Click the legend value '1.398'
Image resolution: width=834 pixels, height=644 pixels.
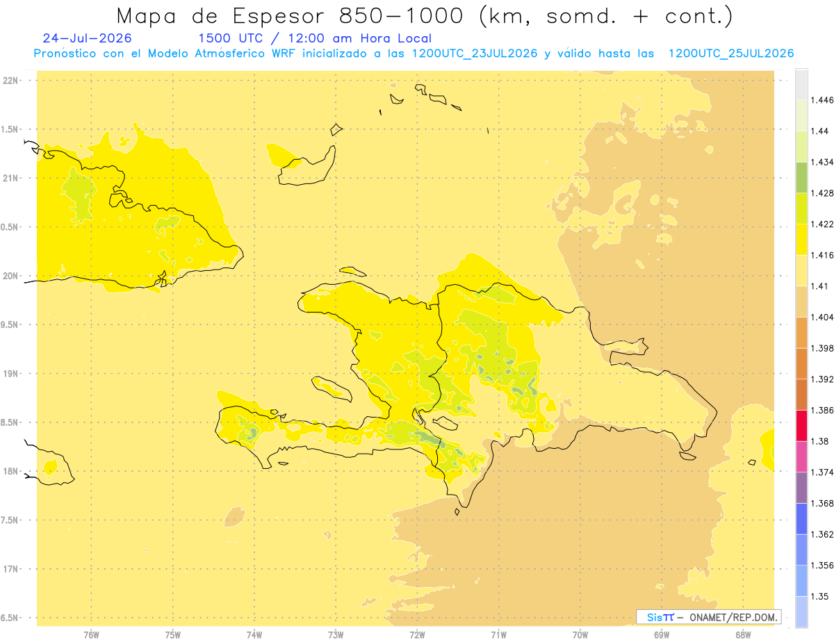[822, 348]
